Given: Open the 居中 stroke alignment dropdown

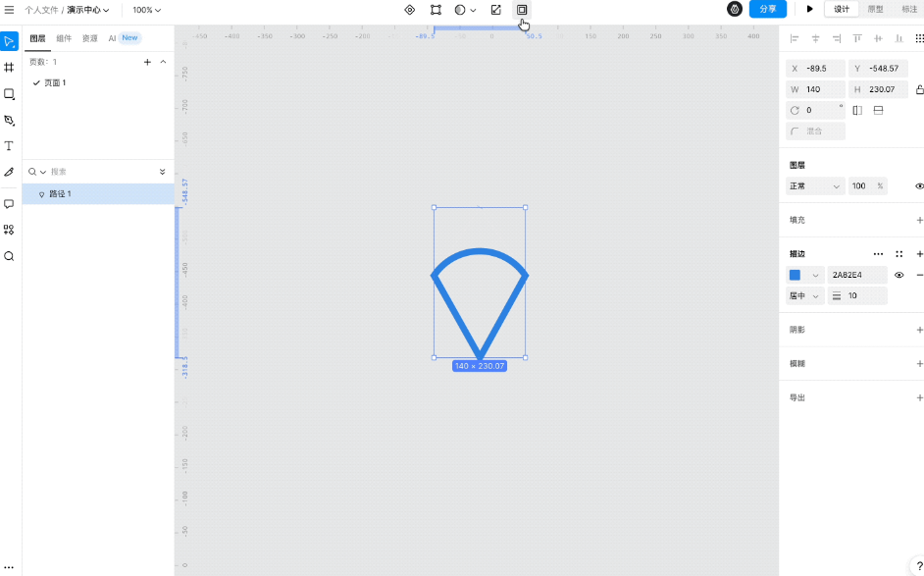Looking at the screenshot, I should coord(804,295).
